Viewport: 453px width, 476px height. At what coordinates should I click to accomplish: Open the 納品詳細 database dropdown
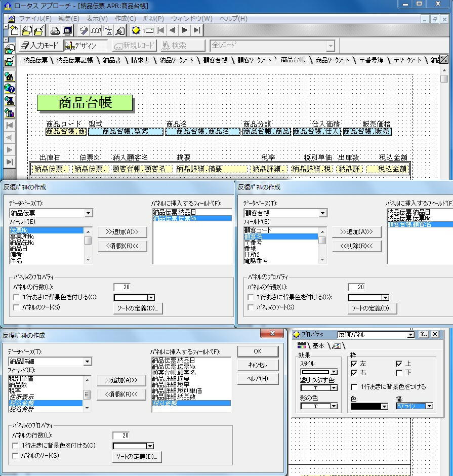click(x=87, y=362)
